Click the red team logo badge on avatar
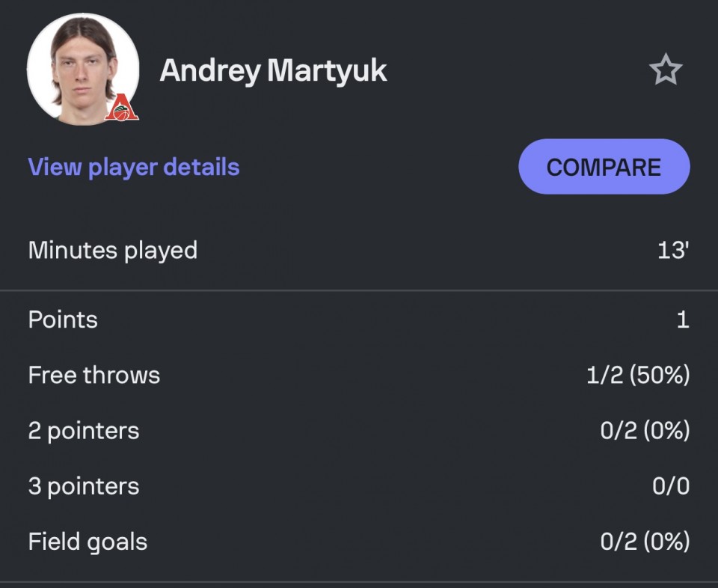Screen dimensions: 718x588 pos(122,108)
